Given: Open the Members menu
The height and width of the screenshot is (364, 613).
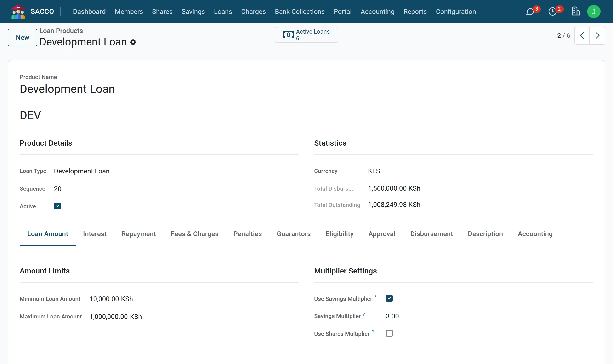Looking at the screenshot, I should pyautogui.click(x=129, y=11).
